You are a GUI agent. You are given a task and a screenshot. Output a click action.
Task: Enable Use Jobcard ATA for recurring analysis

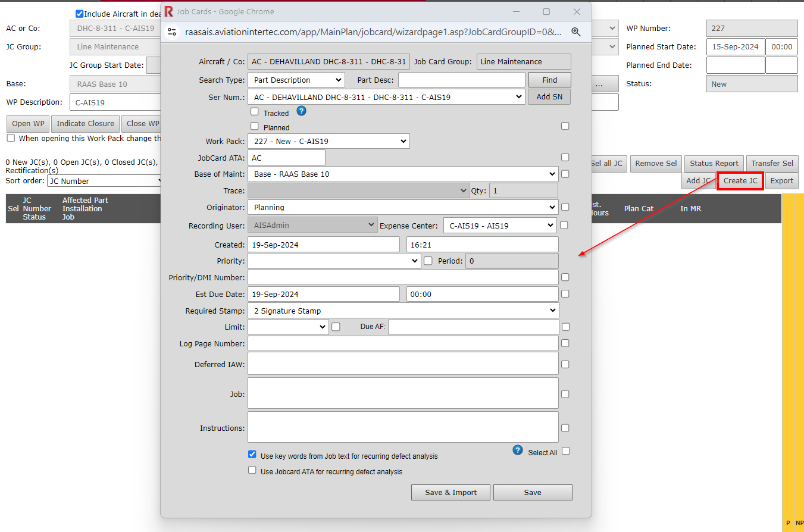pos(252,470)
